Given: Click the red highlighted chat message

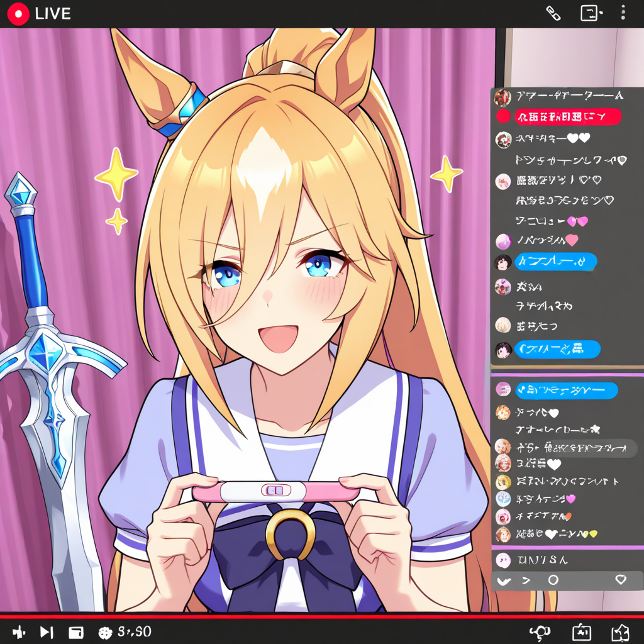Looking at the screenshot, I should (x=567, y=116).
